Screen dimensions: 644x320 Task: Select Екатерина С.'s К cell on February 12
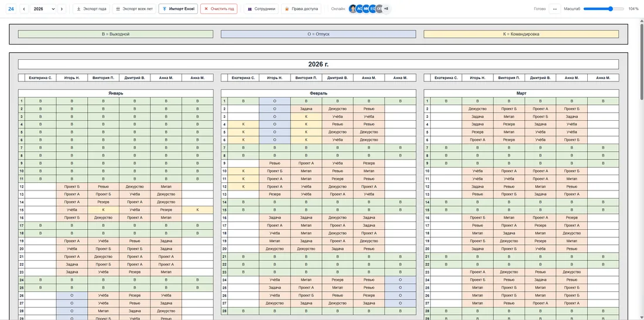coord(244,186)
